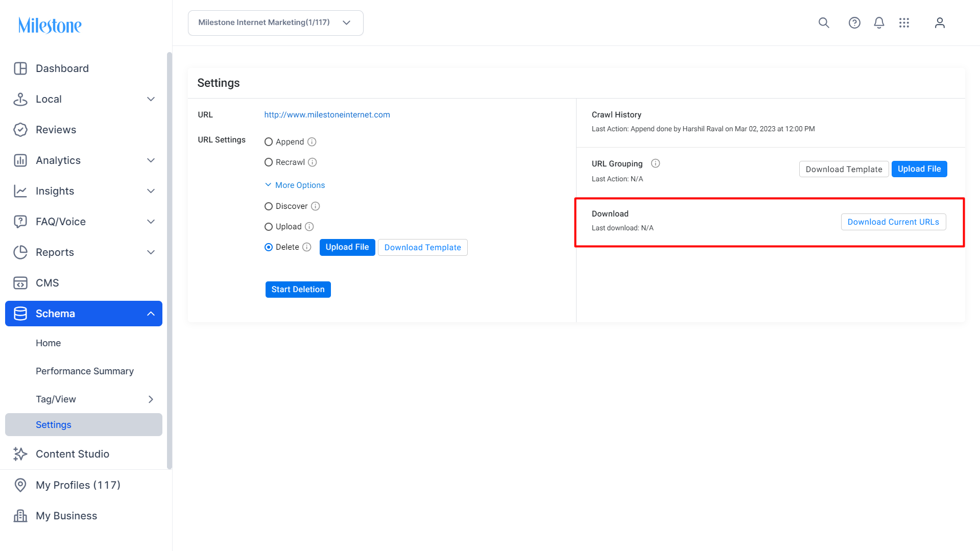This screenshot has width=980, height=551.
Task: Show info icon next to Delete
Action: point(307,247)
